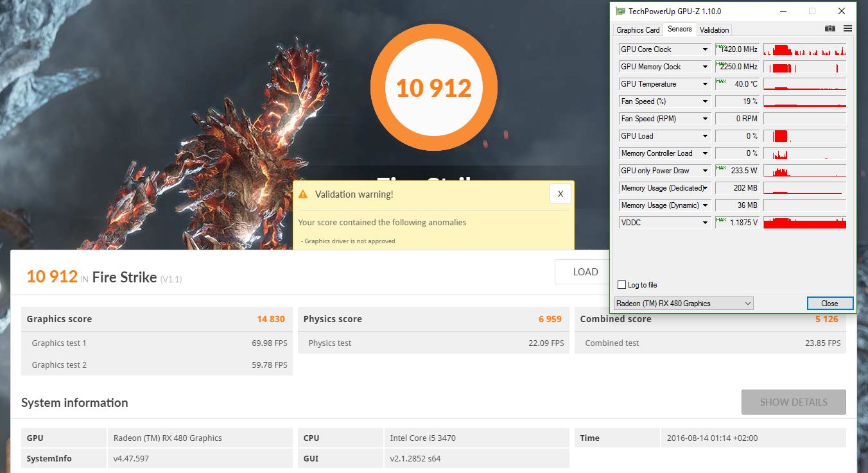Click the Radeon (TM) RX 480 Graphics GPU cell
Screen dimensions: 868x473
[x=199, y=438]
